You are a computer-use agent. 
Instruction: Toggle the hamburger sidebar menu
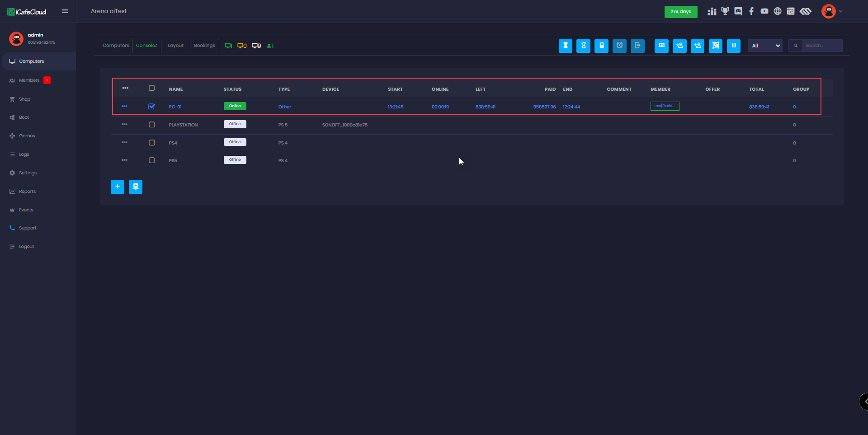pyautogui.click(x=65, y=11)
